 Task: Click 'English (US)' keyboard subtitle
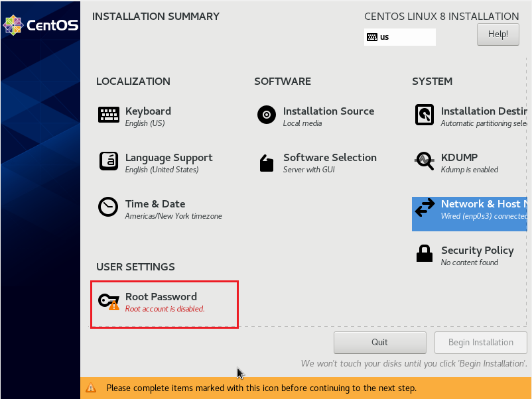pos(145,123)
